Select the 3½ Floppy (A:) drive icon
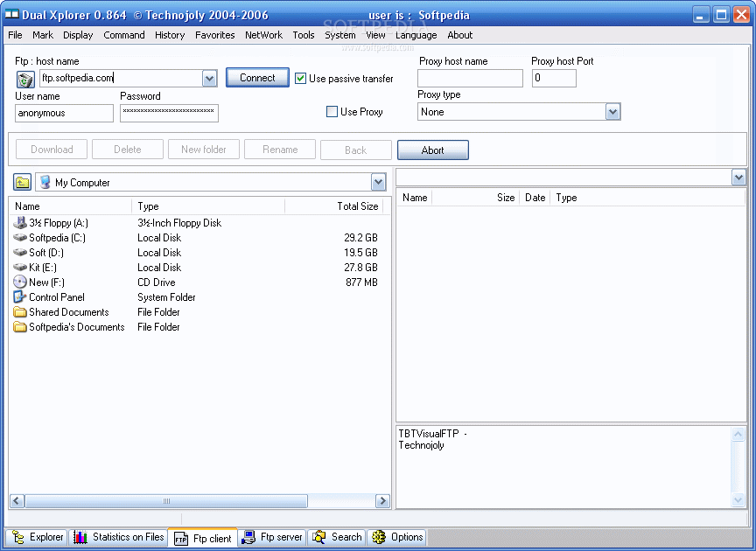The width and height of the screenshot is (756, 551). (20, 223)
